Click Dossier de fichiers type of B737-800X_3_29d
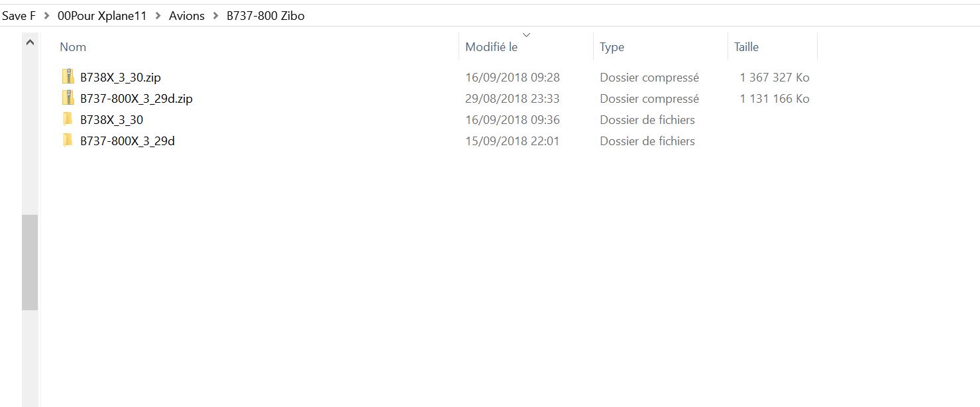 [647, 141]
